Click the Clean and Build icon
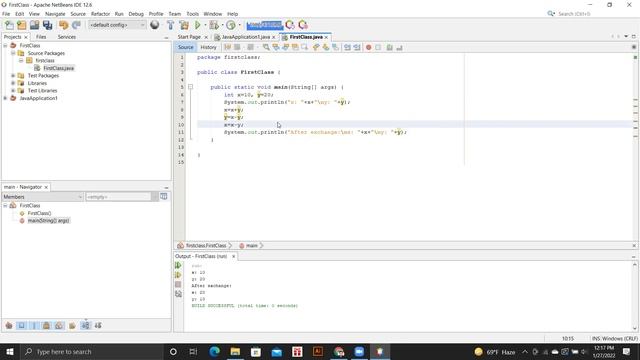The width and height of the screenshot is (640, 360). click(184, 25)
